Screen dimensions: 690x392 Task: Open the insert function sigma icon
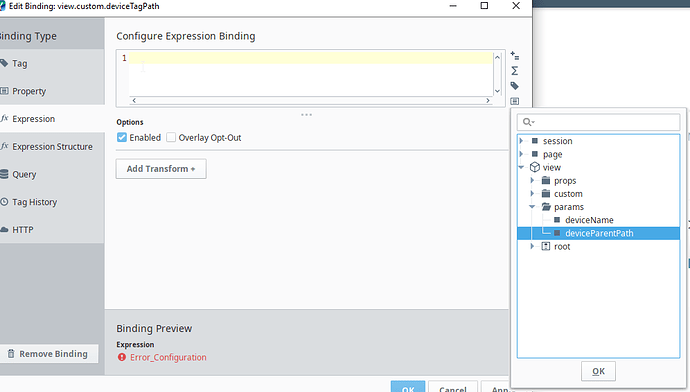tap(514, 71)
